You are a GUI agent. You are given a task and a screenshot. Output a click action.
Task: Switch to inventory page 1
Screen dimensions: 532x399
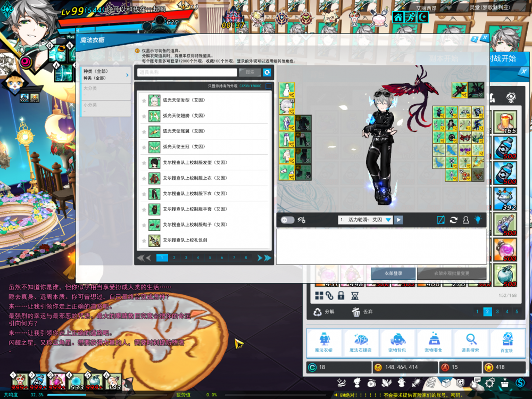point(477,311)
